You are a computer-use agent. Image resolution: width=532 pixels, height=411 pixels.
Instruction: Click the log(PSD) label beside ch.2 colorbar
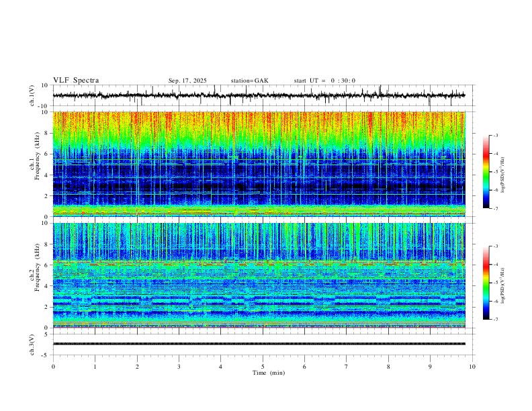click(x=502, y=285)
